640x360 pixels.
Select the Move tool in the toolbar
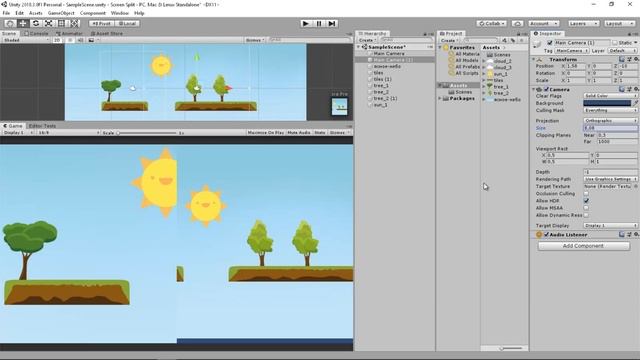(23, 23)
